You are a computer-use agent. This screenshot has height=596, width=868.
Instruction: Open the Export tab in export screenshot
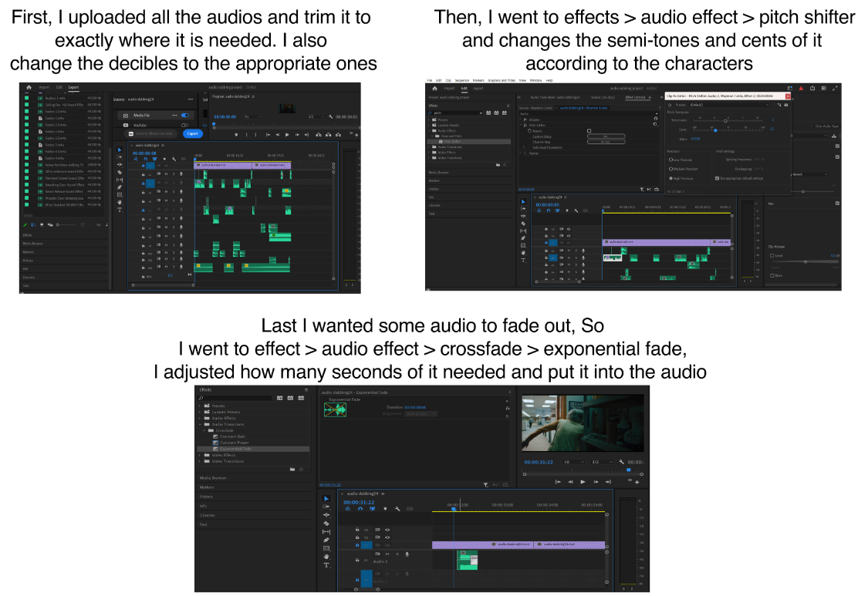point(73,87)
